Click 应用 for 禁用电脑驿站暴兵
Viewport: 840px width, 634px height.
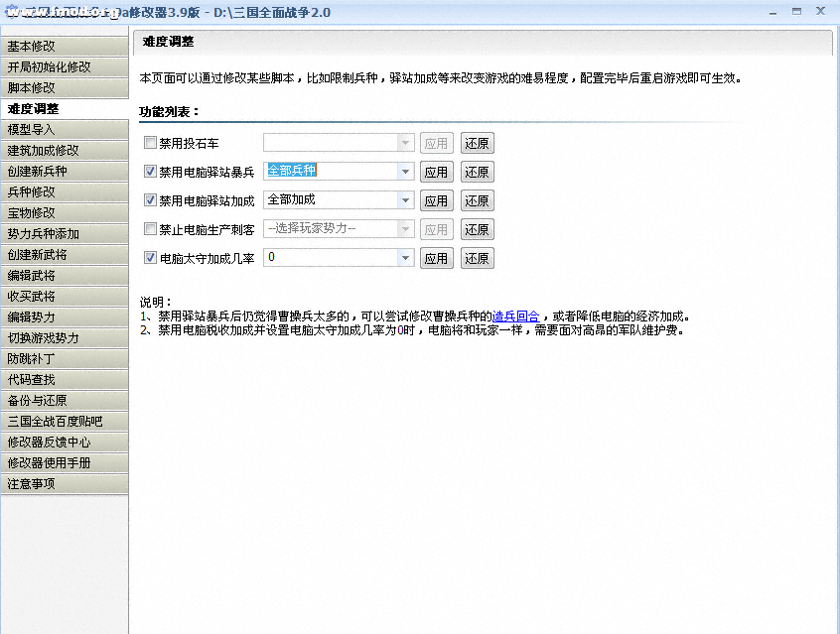[436, 172]
